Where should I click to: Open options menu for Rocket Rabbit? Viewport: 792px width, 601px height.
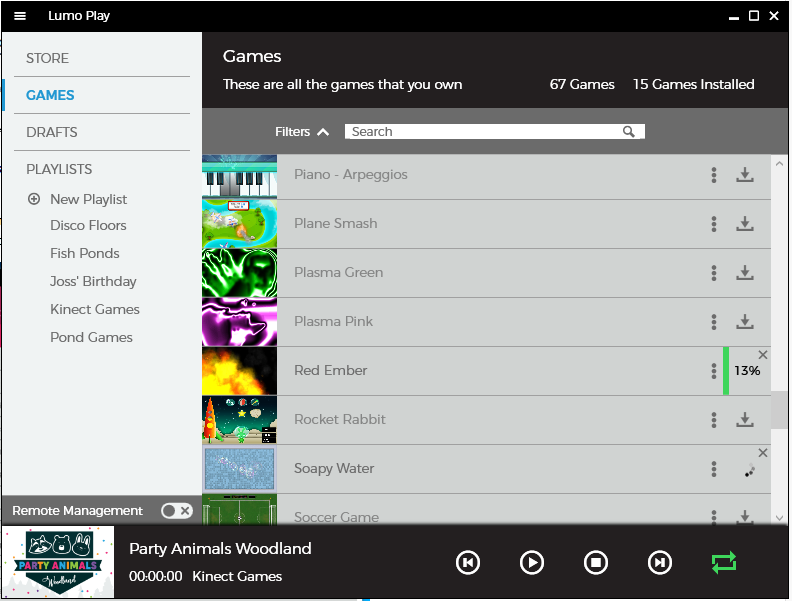tap(714, 420)
